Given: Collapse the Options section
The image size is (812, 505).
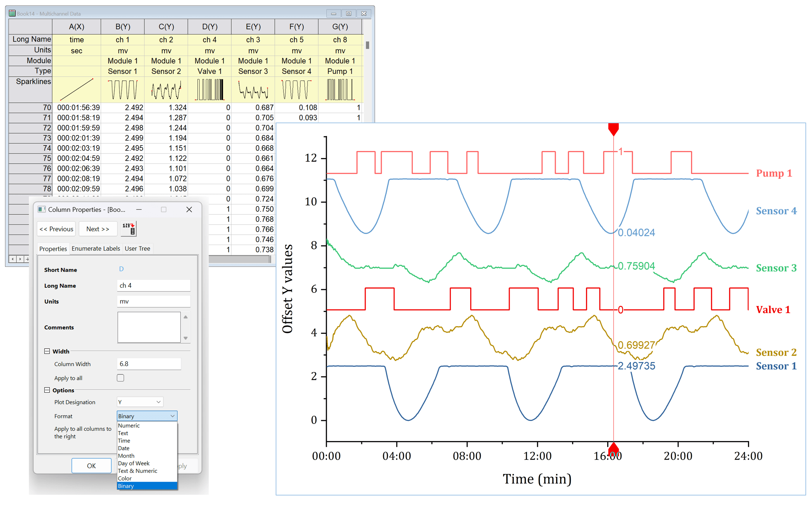Looking at the screenshot, I should tap(47, 390).
